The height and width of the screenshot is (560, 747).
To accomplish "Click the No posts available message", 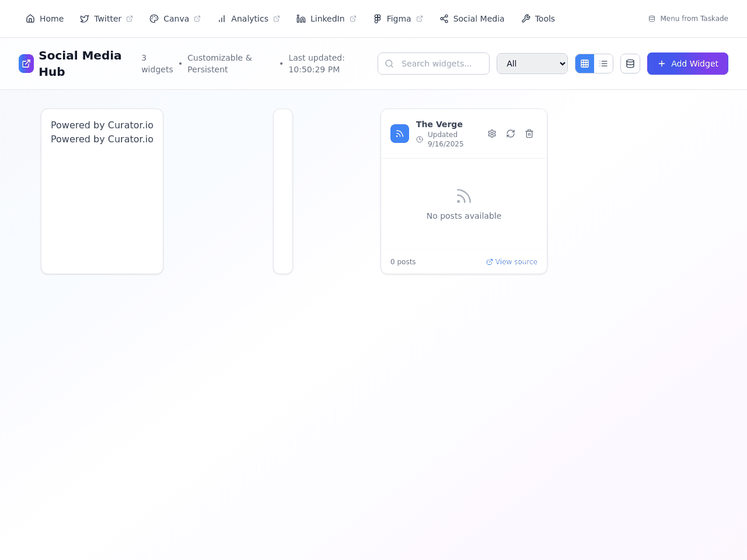I will [464, 216].
